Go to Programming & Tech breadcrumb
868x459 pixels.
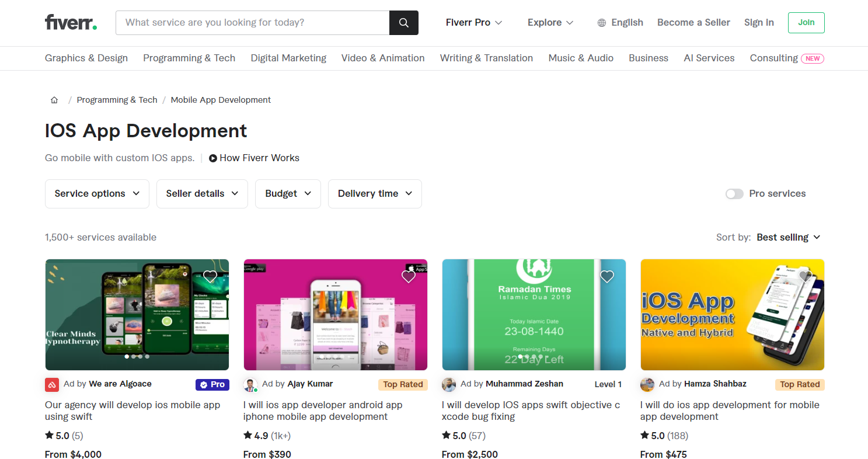tap(117, 100)
